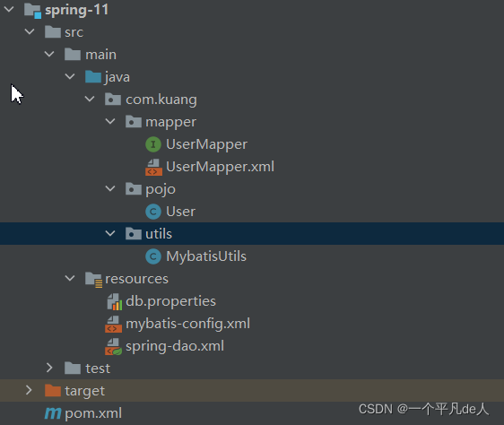504x425 pixels.
Task: Collapse the main folder arrow
Action: (x=49, y=54)
